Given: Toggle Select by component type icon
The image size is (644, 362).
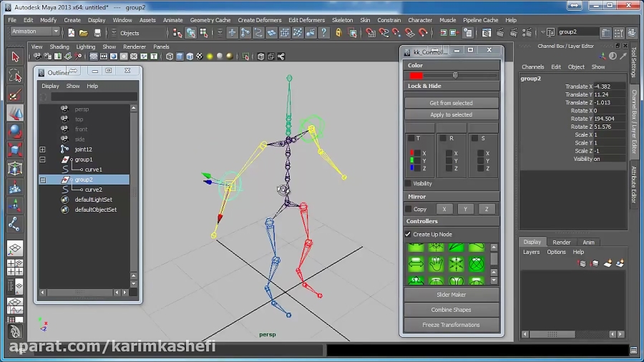Looking at the screenshot, I should (x=204, y=33).
